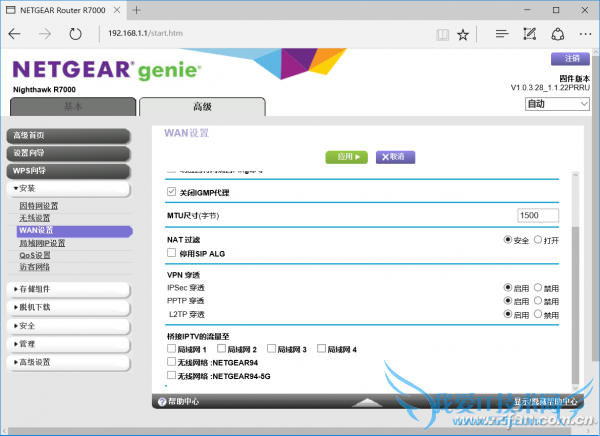Click the 高级首页 sidebar button

pyautogui.click(x=69, y=136)
